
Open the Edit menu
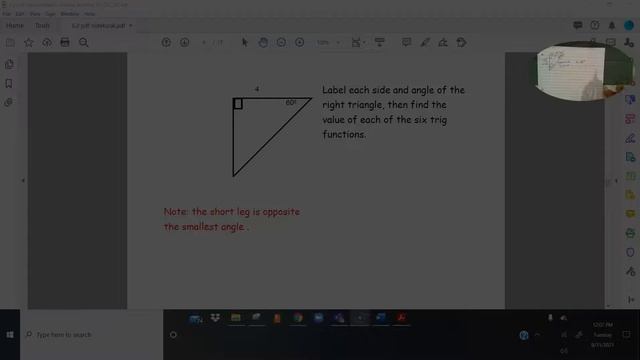[x=20, y=14]
